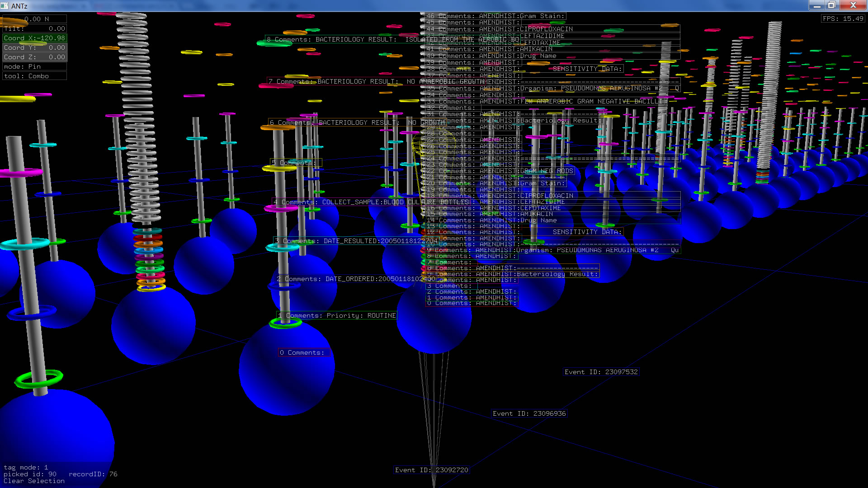Select the Coord Y field in HUD
The image size is (868, 488).
tap(34, 47)
